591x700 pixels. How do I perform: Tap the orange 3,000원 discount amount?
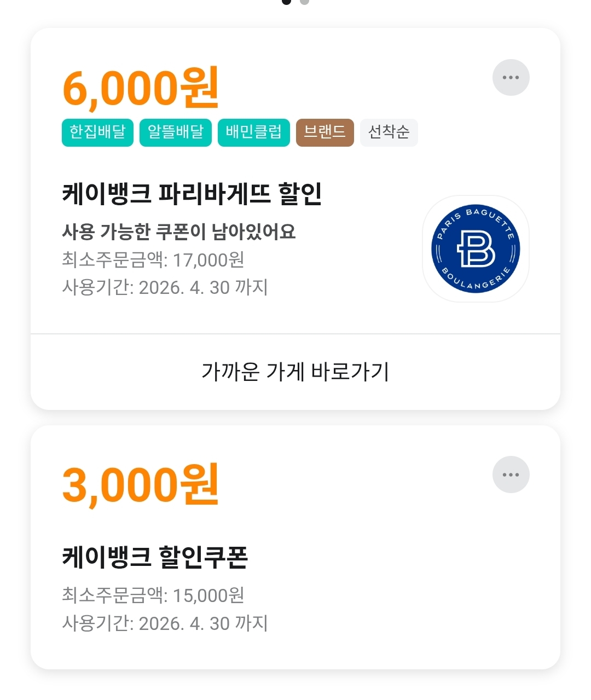tap(141, 484)
